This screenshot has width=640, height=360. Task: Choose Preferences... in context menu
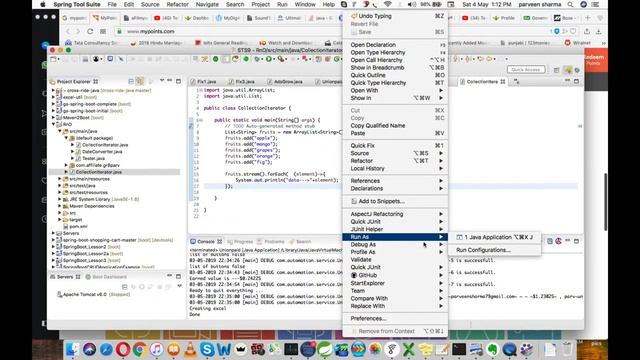(x=395, y=318)
